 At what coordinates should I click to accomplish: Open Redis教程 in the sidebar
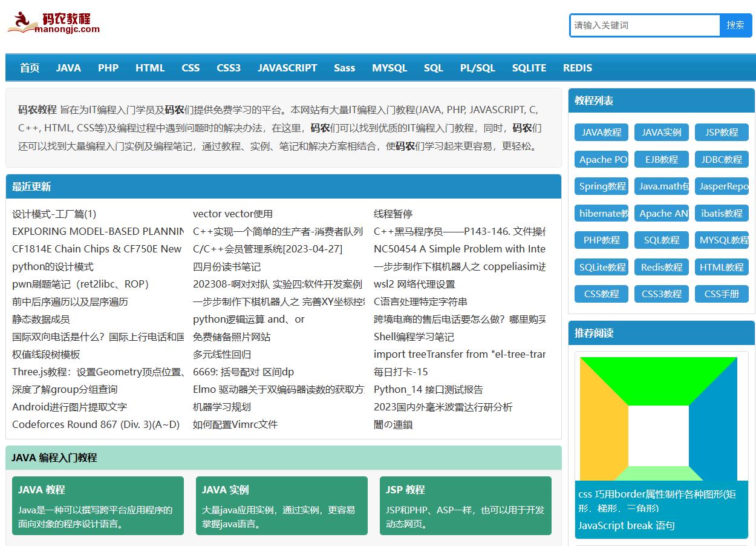click(661, 267)
